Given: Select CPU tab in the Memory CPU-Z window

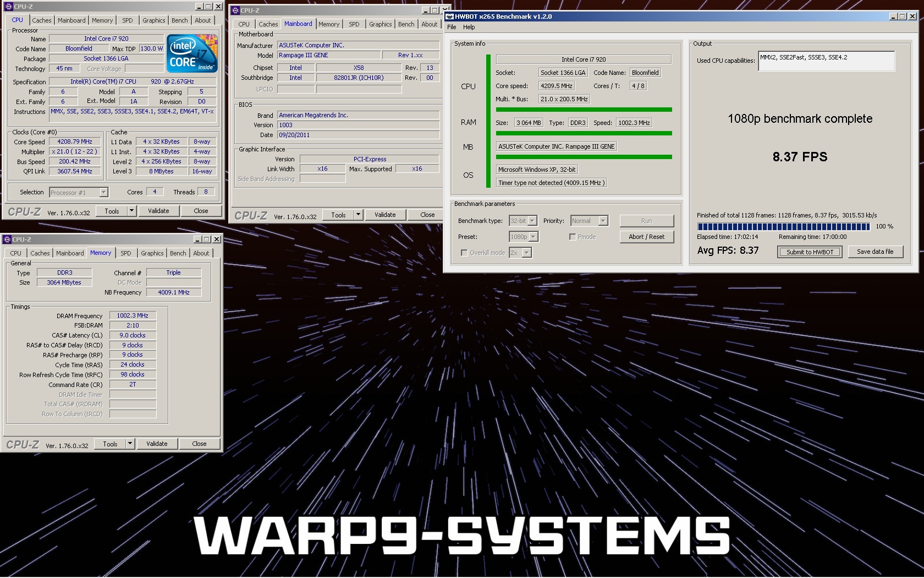Looking at the screenshot, I should pyautogui.click(x=16, y=253).
